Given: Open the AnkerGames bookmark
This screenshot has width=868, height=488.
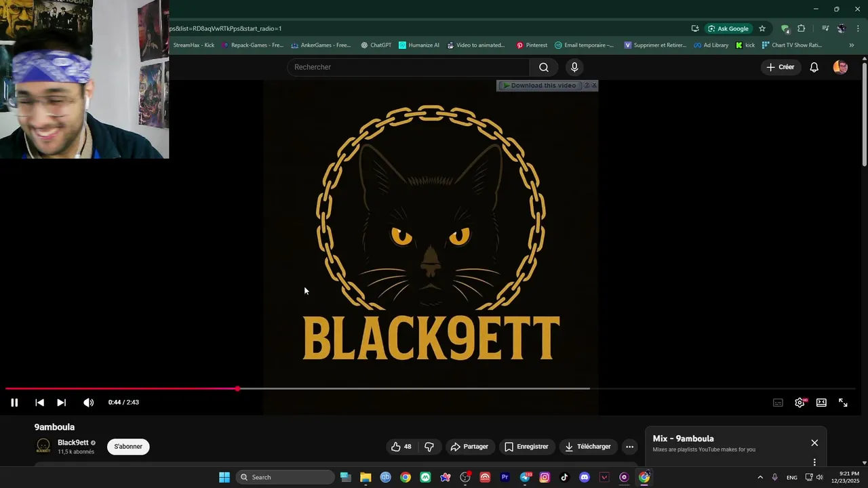Looking at the screenshot, I should click(321, 45).
